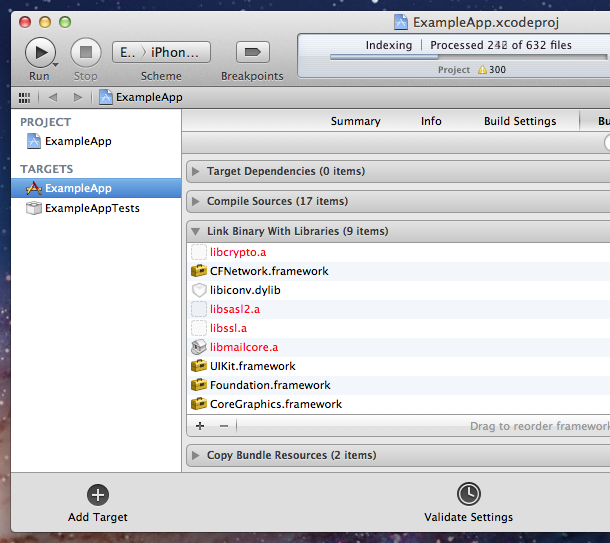Click the project warnings icon showing 300
Screen dimensions: 610x543
(482, 70)
